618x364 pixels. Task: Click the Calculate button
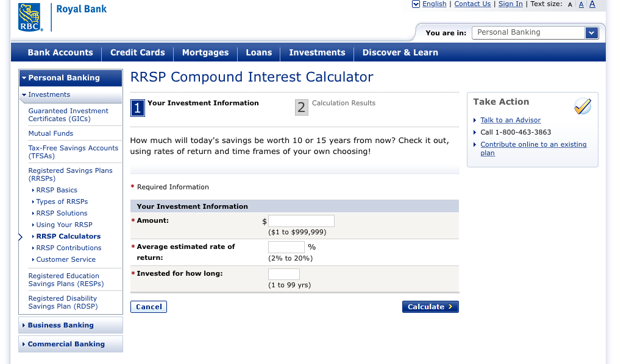(430, 307)
